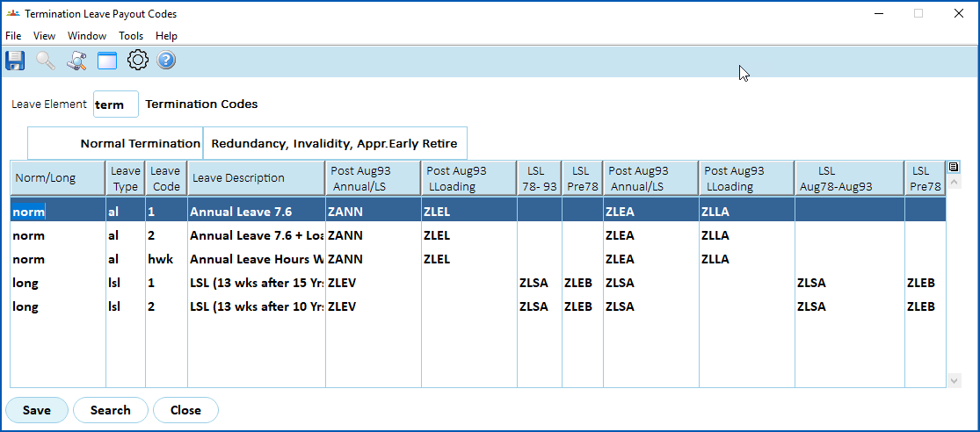This screenshot has height=432, width=980.
Task: Click the Leave Type column header
Action: [x=126, y=178]
